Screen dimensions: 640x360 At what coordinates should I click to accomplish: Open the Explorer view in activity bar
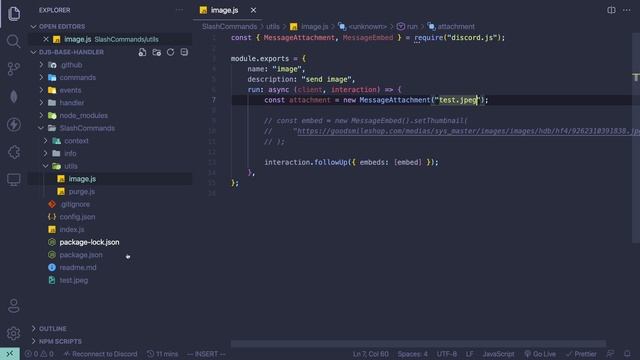(x=13, y=13)
